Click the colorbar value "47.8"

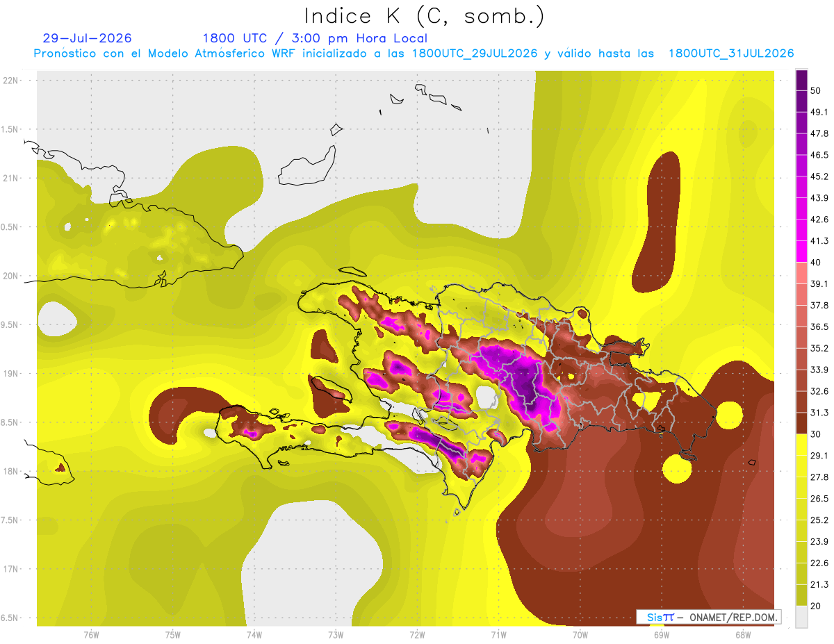819,133
